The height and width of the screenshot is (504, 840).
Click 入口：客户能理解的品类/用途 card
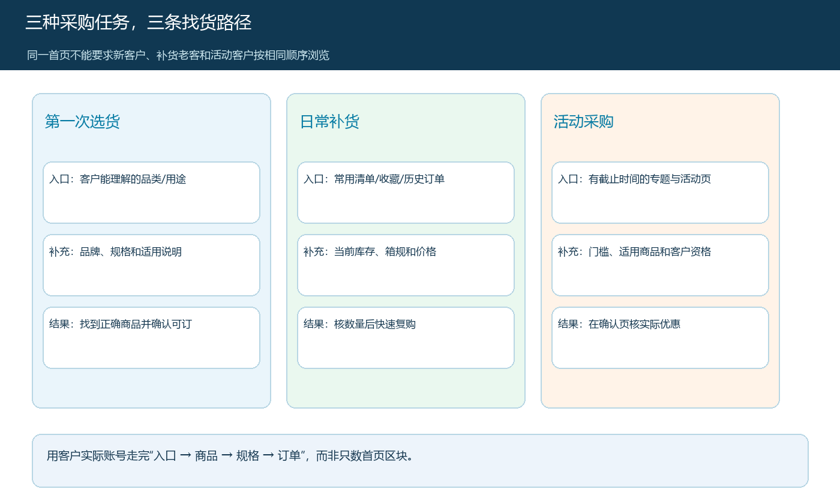click(151, 193)
